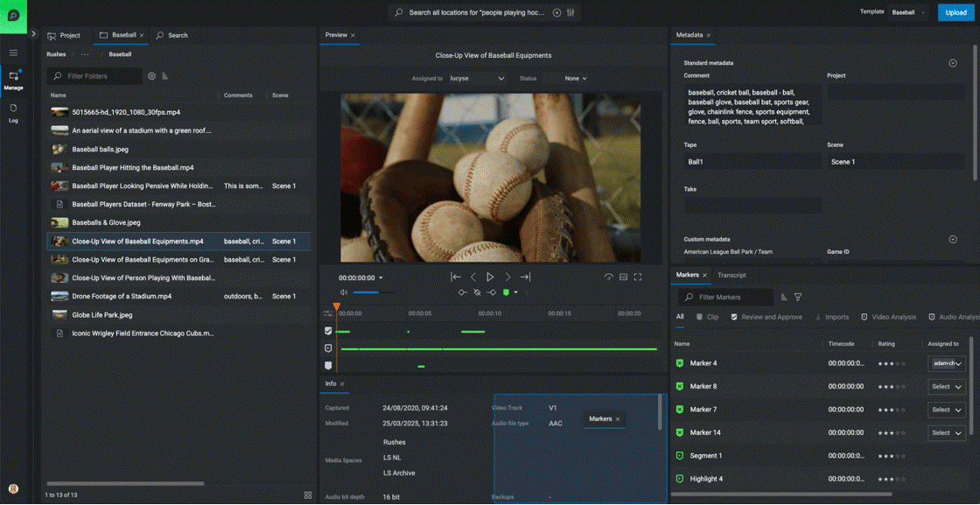Viewport: 980px width, 505px height.
Task: Open the Log section in the sidebar
Action: (x=13, y=113)
